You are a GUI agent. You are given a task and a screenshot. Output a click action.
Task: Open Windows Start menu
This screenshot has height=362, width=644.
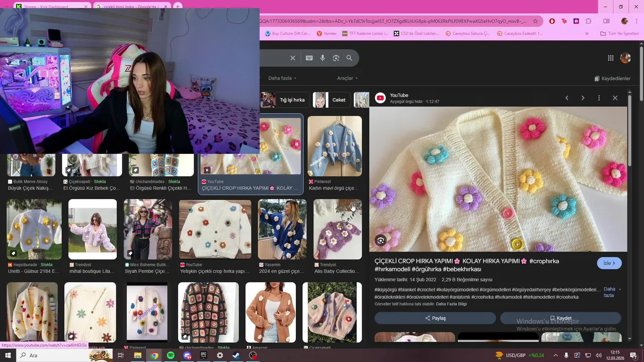click(x=8, y=355)
